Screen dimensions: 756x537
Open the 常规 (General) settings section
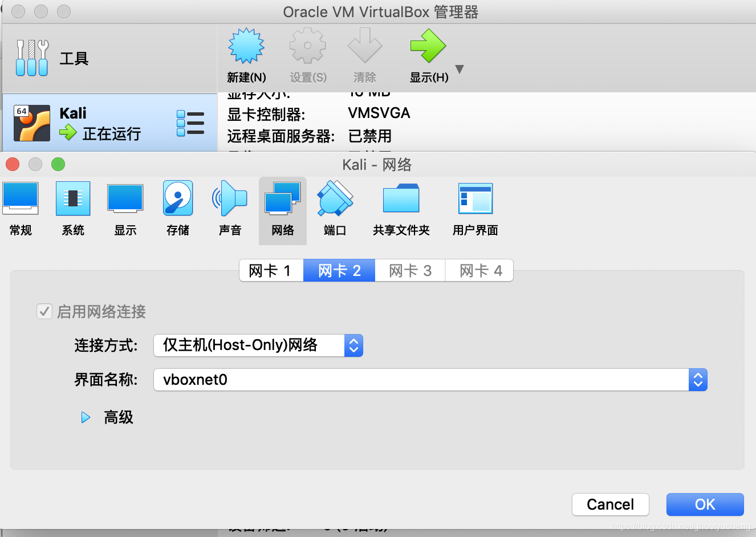pos(21,209)
